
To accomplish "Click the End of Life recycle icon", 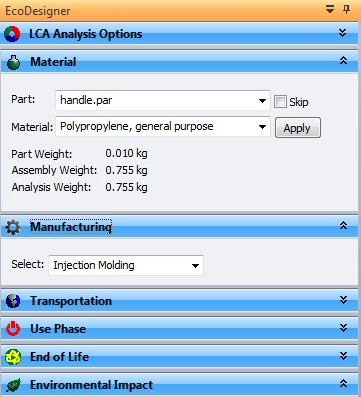I will [x=13, y=357].
